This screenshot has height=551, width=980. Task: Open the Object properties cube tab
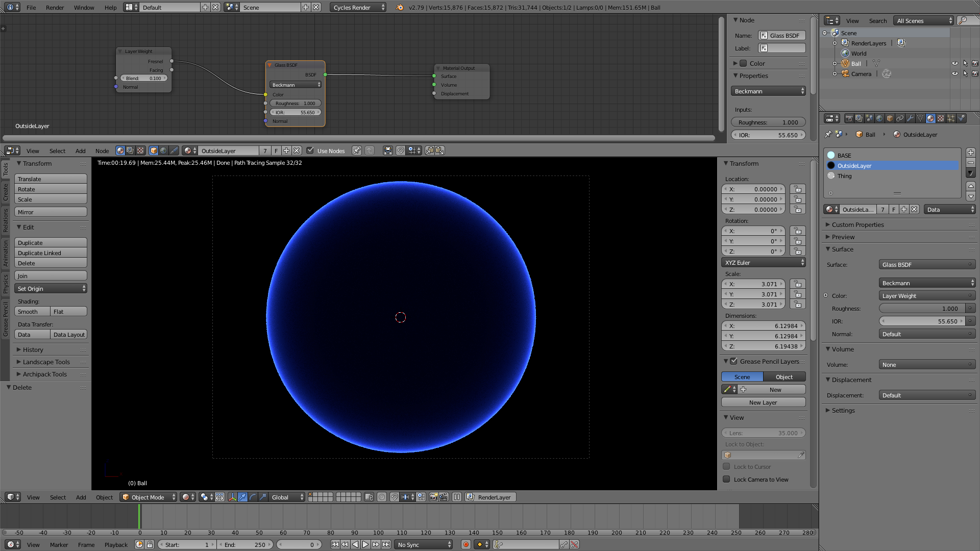click(890, 118)
